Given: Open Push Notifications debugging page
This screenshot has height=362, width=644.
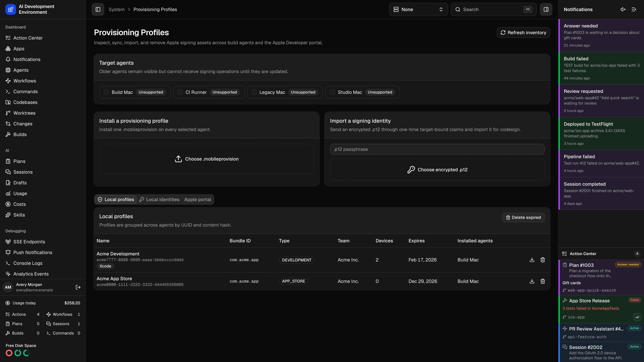Looking at the screenshot, I should [43, 253].
